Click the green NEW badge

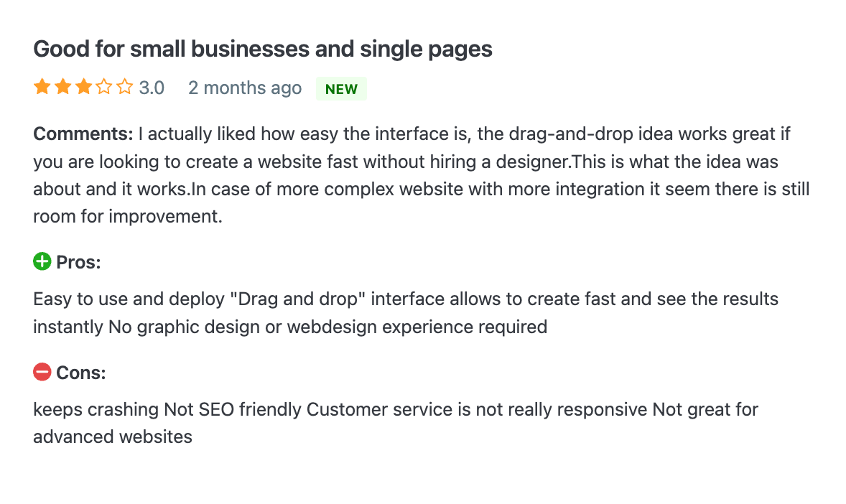[341, 89]
